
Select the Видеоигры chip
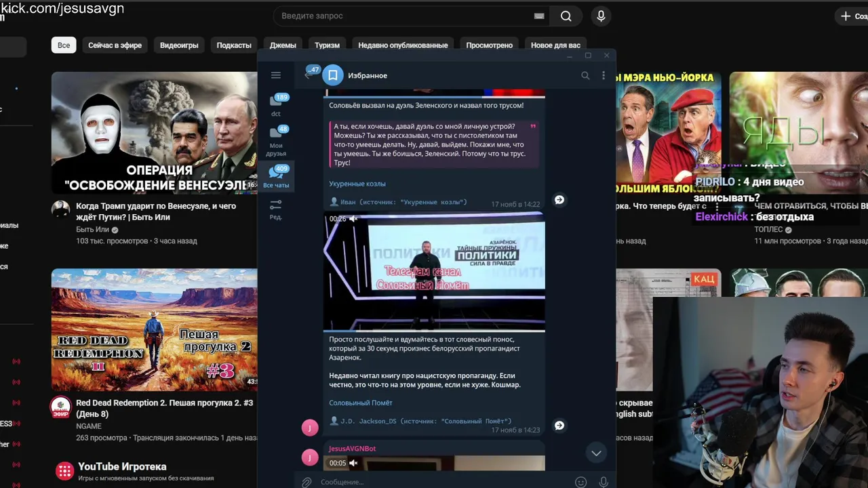[179, 45]
